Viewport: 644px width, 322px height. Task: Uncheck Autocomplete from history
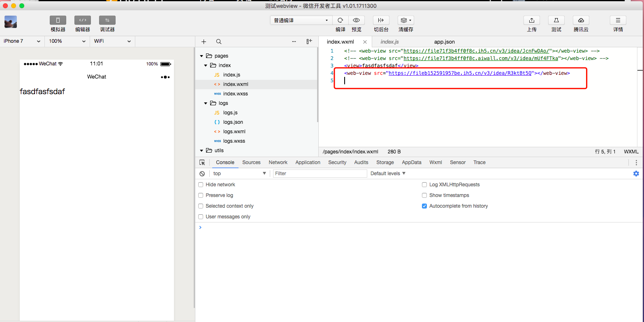coord(424,206)
